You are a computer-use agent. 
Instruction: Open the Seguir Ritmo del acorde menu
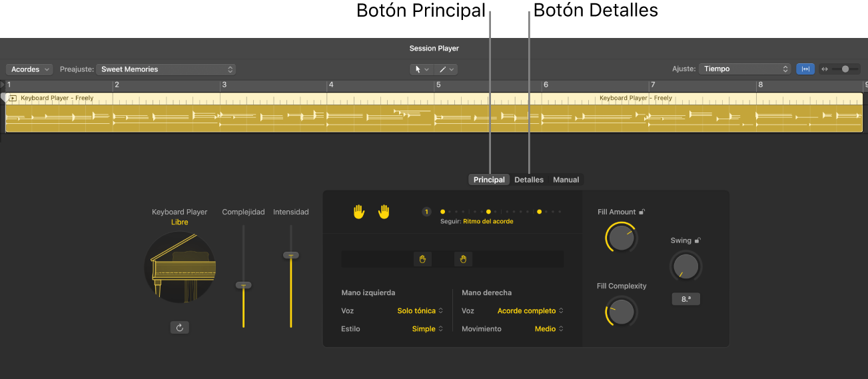click(x=488, y=221)
